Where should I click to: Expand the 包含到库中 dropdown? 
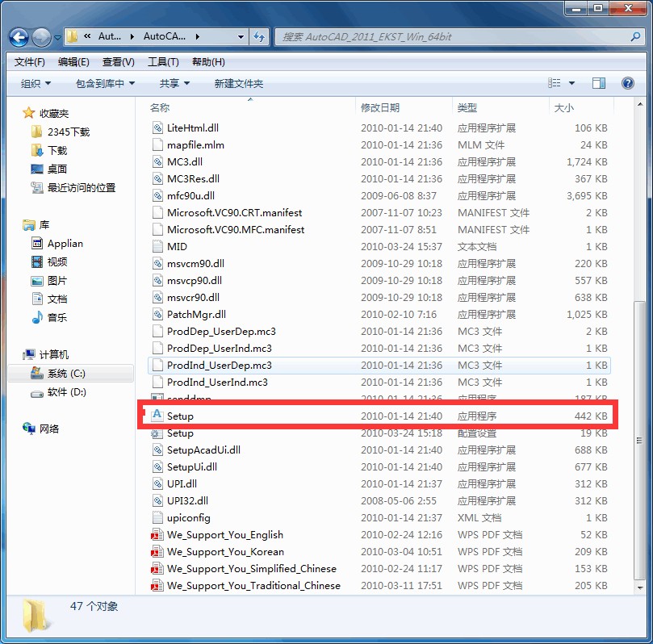pos(105,83)
